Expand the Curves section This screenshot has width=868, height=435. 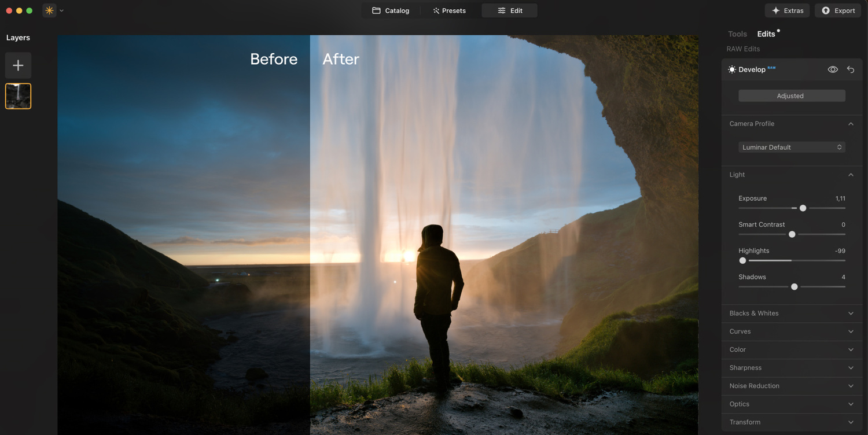tap(851, 331)
